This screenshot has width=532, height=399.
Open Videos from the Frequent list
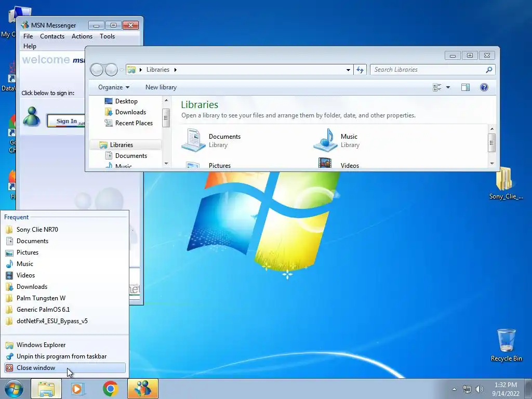tap(65, 275)
